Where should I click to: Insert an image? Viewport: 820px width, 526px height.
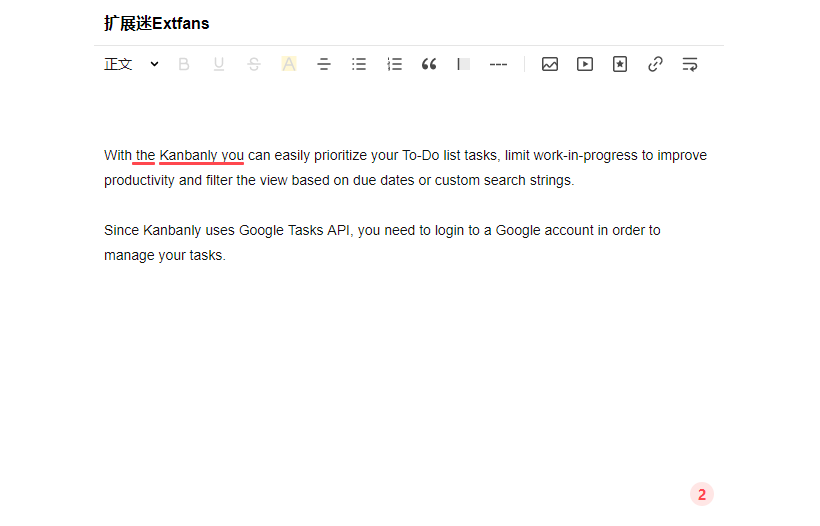pyautogui.click(x=550, y=64)
